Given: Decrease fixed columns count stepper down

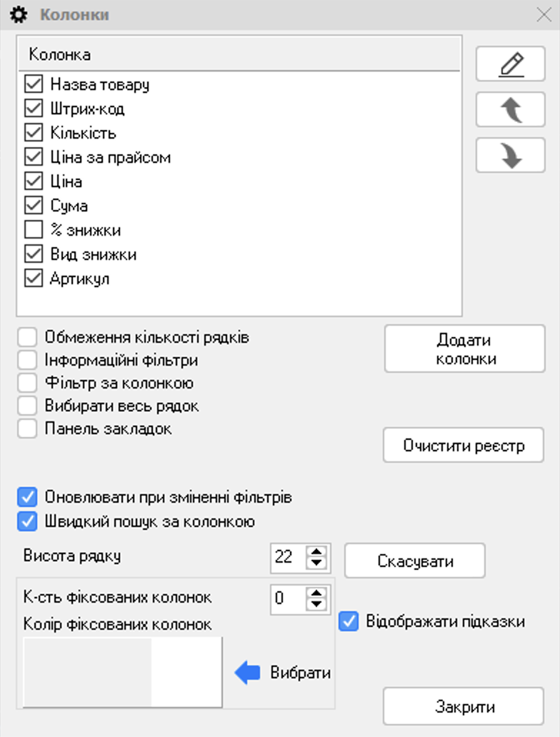Looking at the screenshot, I should [x=316, y=604].
